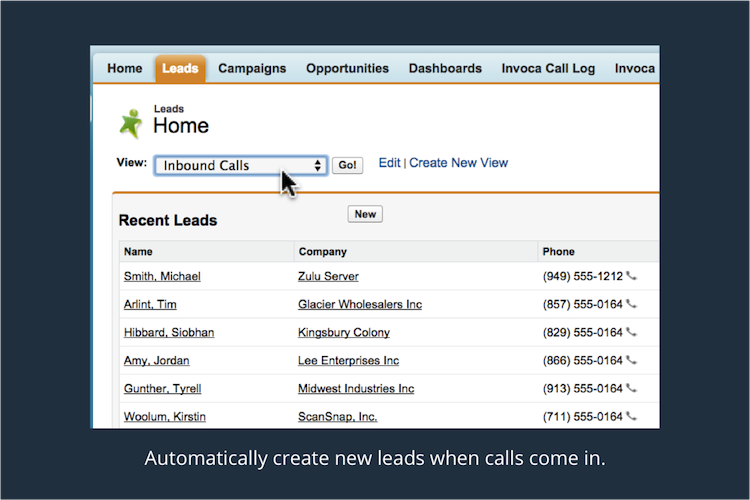Click the phone icon beside (711) 555-0164
This screenshot has width=750, height=500.
pyautogui.click(x=631, y=417)
